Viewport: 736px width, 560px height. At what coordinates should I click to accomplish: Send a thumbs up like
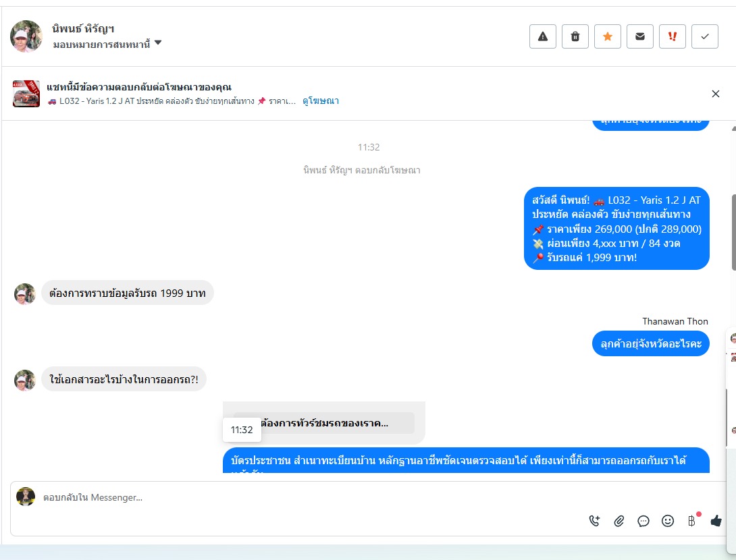click(716, 521)
